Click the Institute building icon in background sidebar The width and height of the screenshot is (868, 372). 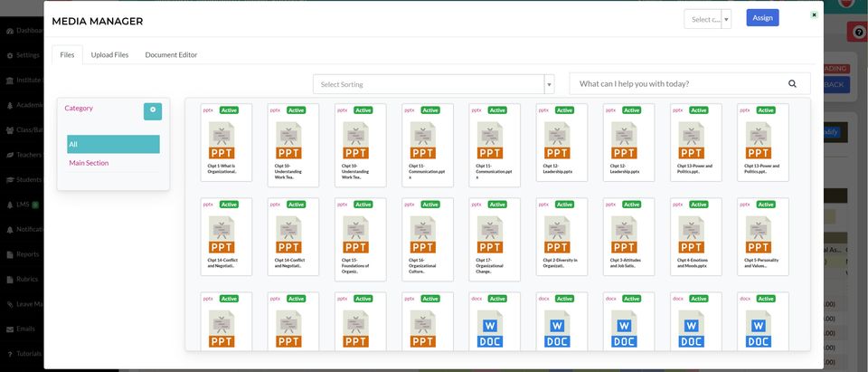pos(10,81)
